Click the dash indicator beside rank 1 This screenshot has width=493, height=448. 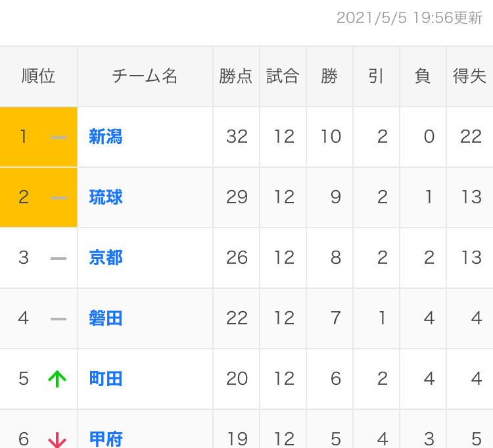point(59,137)
